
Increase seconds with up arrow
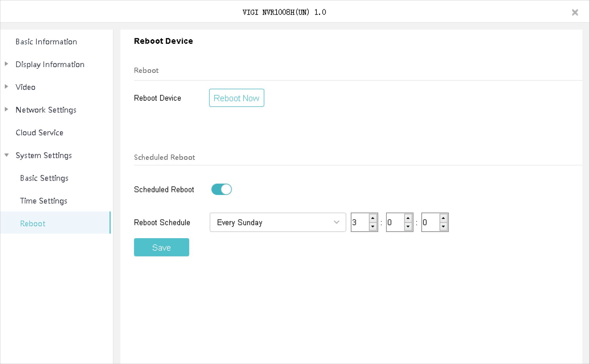(x=443, y=218)
